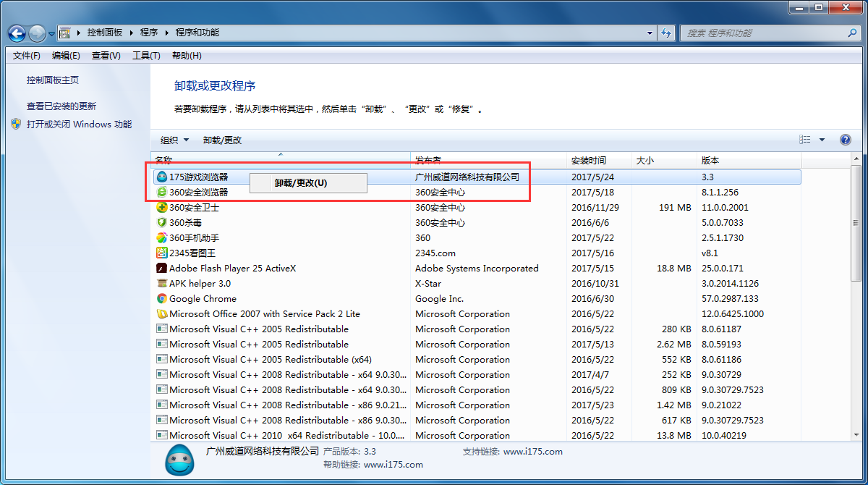Click the Back navigation arrow button
The width and height of the screenshot is (868, 485).
point(17,33)
